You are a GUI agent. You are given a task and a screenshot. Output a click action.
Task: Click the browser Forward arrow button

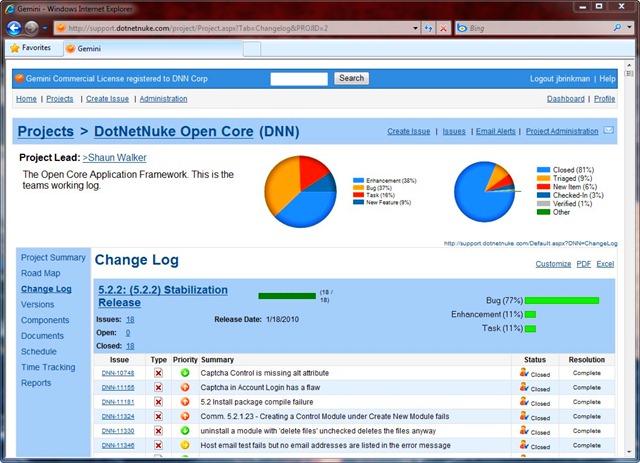tap(31, 28)
